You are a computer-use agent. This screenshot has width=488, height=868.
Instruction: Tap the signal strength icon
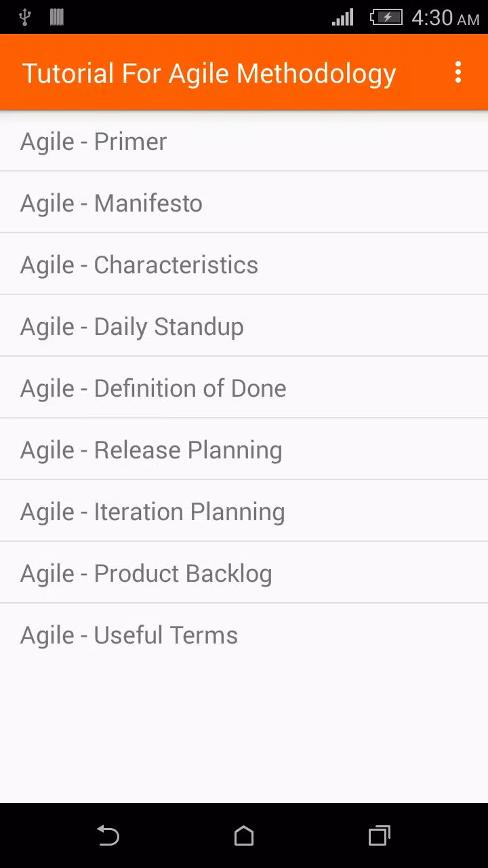coord(343,17)
